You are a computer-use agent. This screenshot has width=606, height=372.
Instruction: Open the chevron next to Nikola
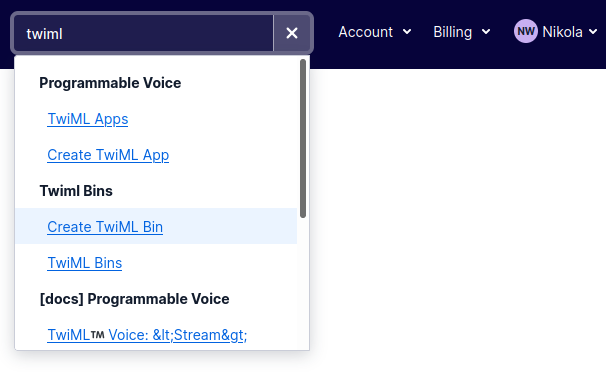pyautogui.click(x=593, y=32)
